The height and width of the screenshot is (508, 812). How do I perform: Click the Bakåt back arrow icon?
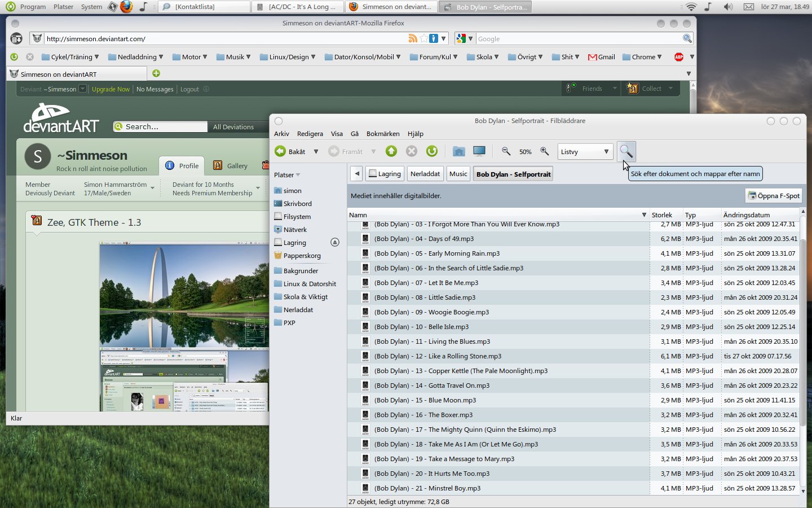[x=280, y=151]
